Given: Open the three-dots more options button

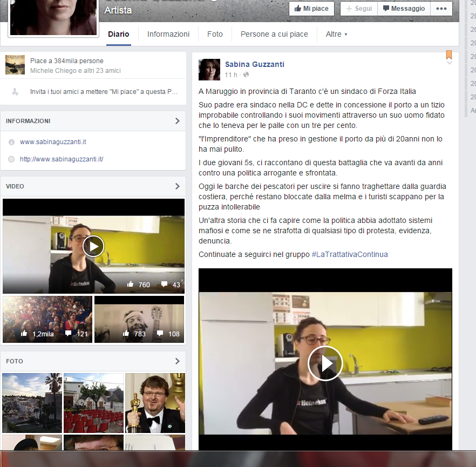Looking at the screenshot, I should point(441,9).
